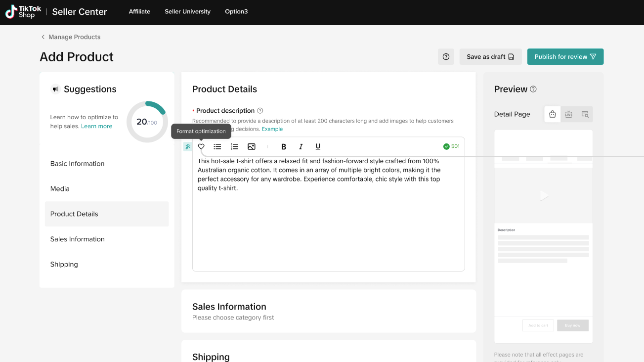Select the shopping bag detail page preview

pyautogui.click(x=552, y=114)
